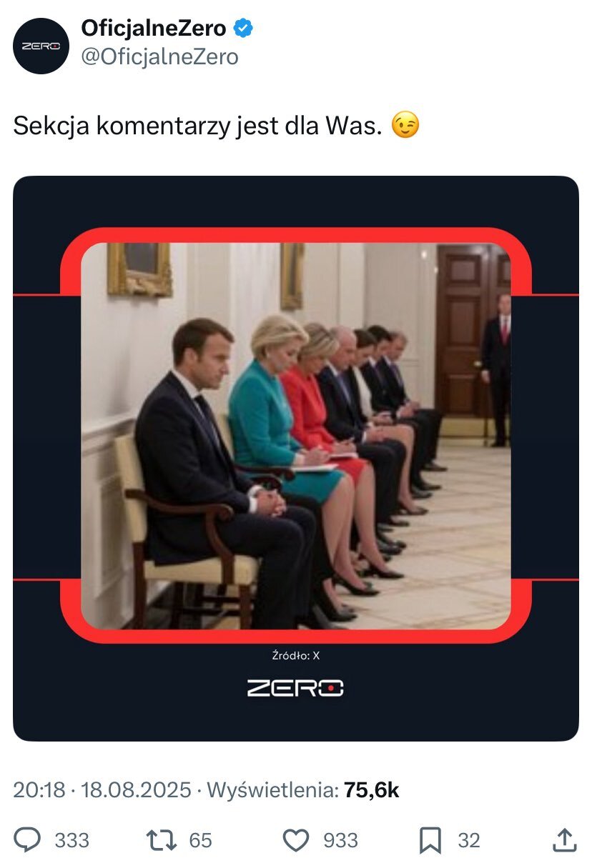
Task: Click the Źródło: X caption
Action: 296,656
